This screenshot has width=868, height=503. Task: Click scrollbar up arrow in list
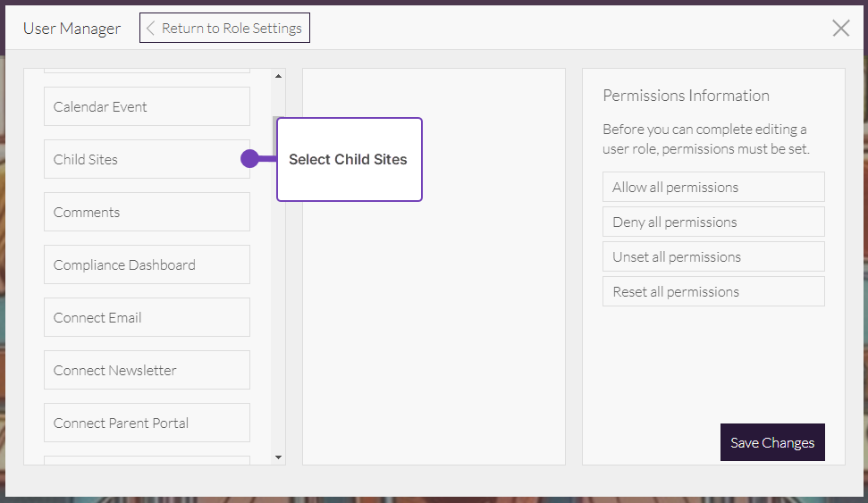tap(278, 76)
